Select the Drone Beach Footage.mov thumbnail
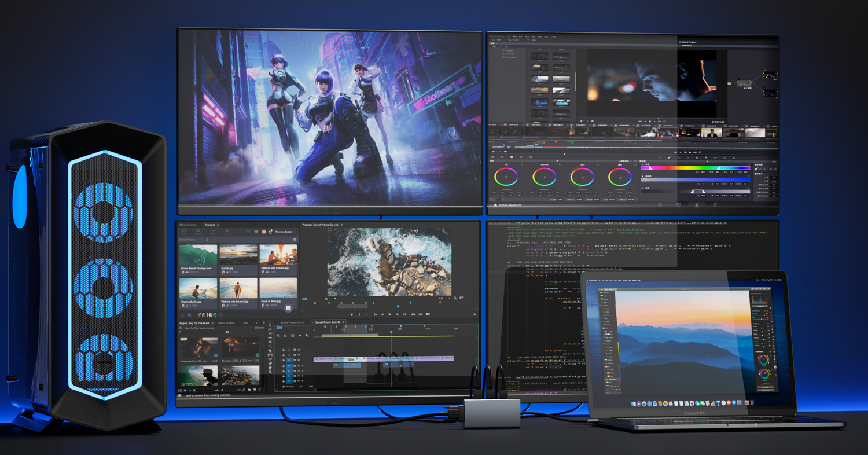This screenshot has height=455, width=868. pyautogui.click(x=198, y=255)
